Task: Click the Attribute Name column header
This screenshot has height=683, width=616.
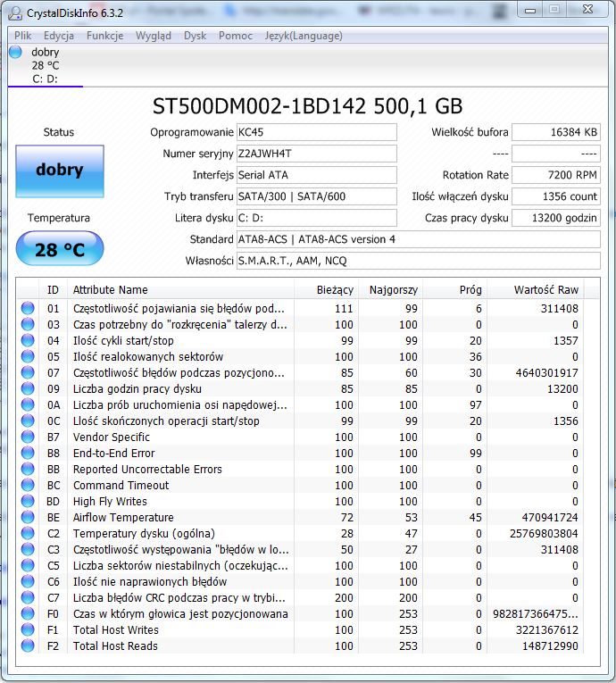Action: (181, 289)
